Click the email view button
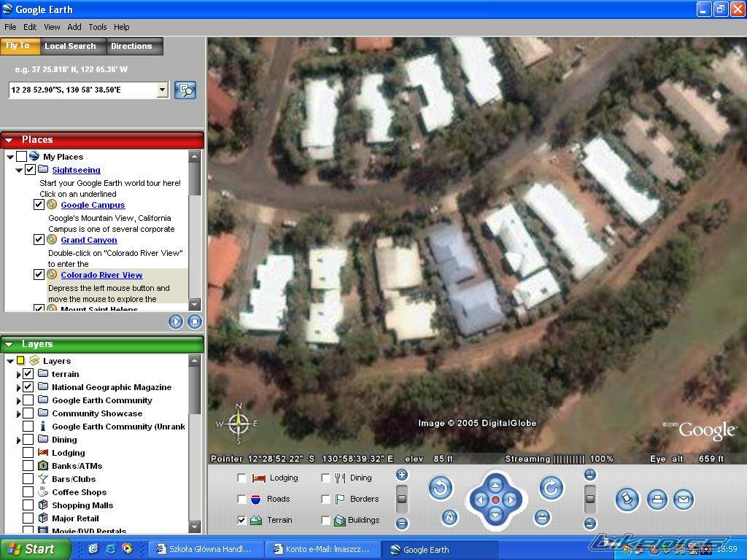This screenshot has height=560, width=747. click(683, 499)
